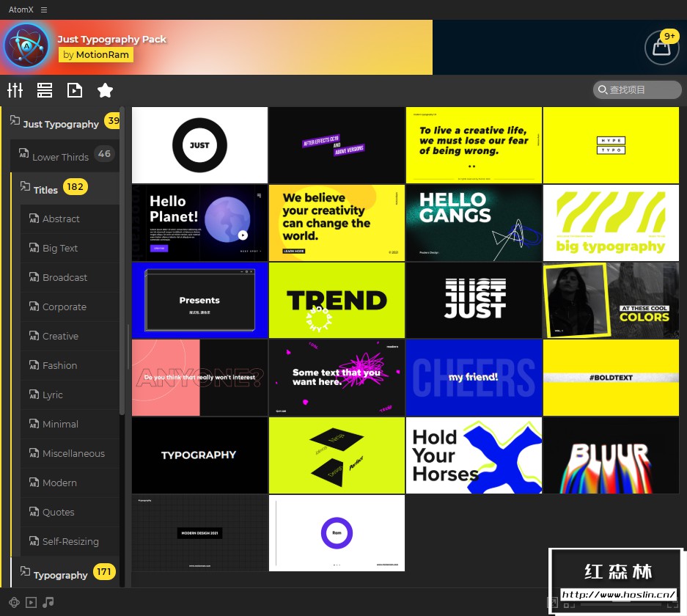Click the Just Typography Pack title
Screen dimensions: 687x616
coord(111,39)
